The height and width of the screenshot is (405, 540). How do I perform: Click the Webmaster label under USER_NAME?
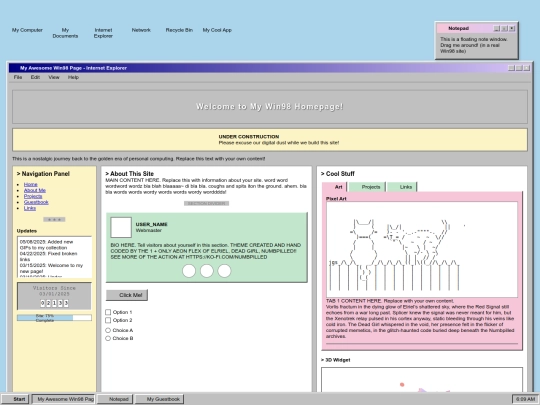[148, 230]
